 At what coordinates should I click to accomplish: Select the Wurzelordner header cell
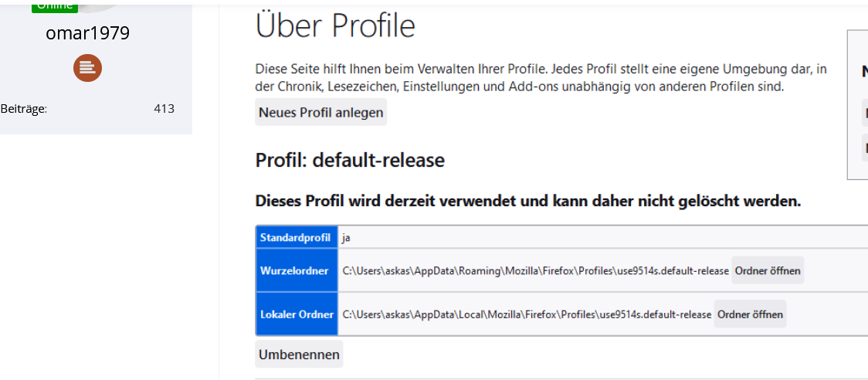click(296, 271)
